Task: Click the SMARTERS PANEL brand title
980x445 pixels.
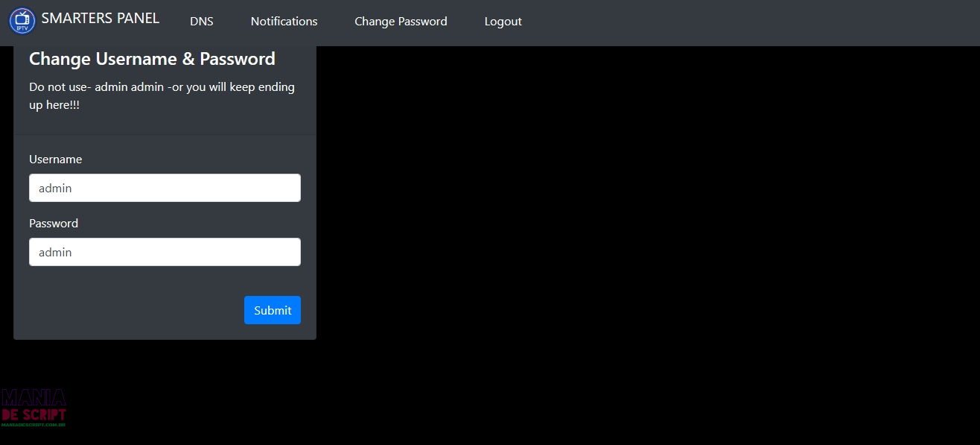Action: [101, 19]
